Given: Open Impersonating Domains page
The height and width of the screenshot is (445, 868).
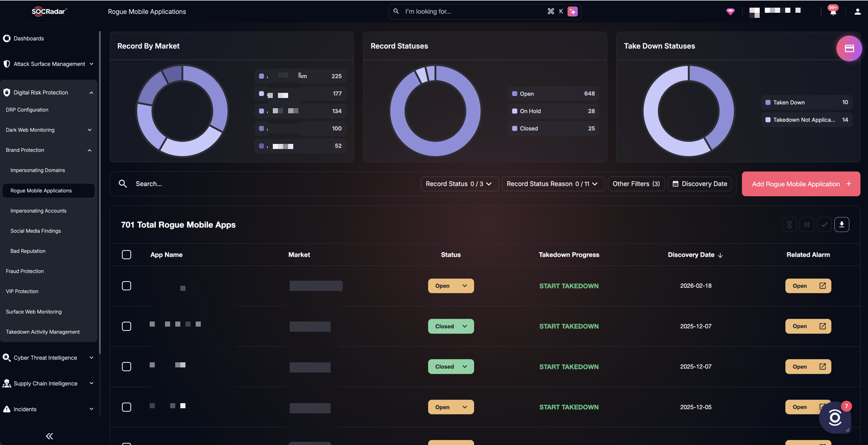Looking at the screenshot, I should click(38, 170).
